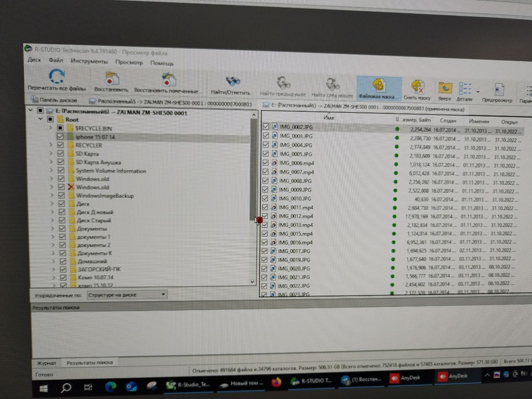Click the Перечитать все файлы refresh icon
Image resolution: width=532 pixels, height=399 pixels.
click(x=57, y=77)
